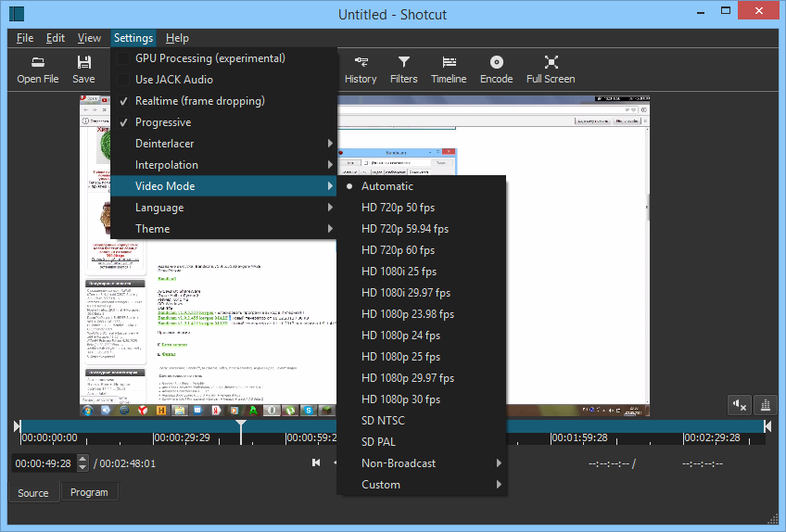Expand the Language submenu
The image size is (786, 532).
pyautogui.click(x=223, y=208)
